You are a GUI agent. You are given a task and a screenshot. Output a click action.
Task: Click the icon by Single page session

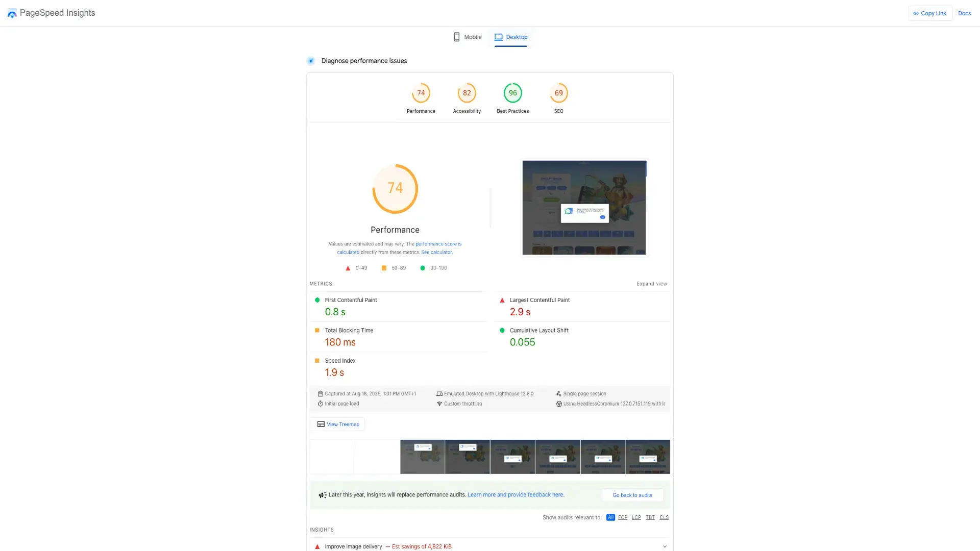[559, 393]
